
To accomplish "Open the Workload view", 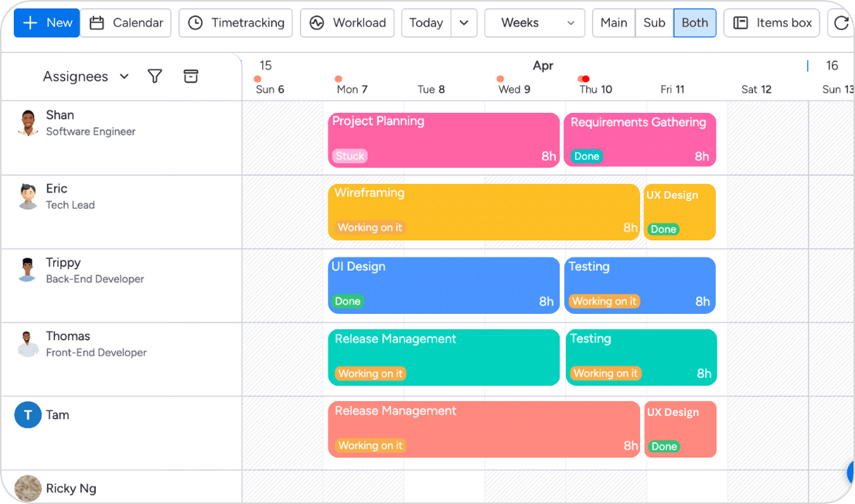I will click(347, 22).
